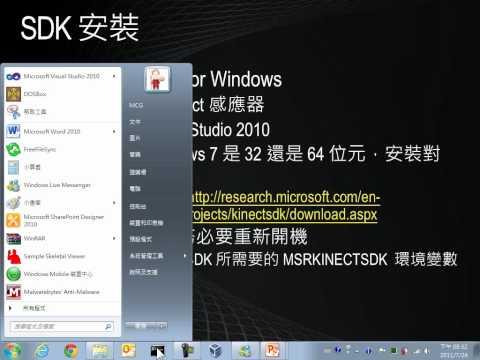
Task: Open 電腦 (Computer) in Start menu
Action: [135, 189]
